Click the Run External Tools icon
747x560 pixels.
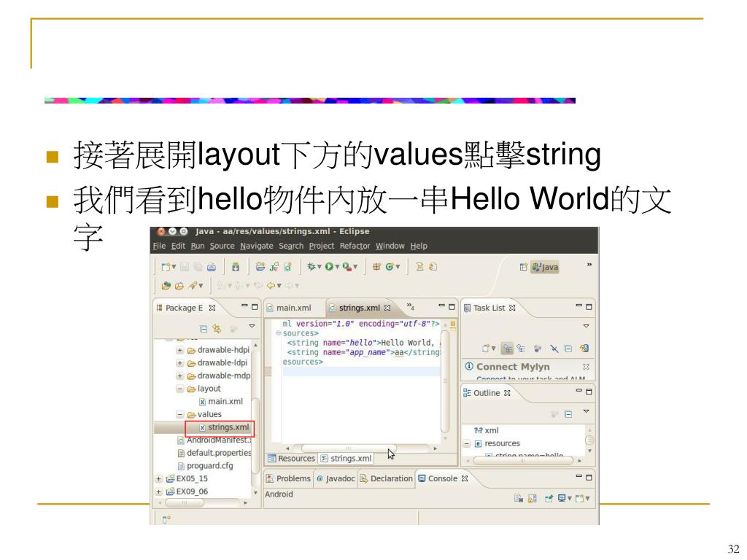pos(347,267)
